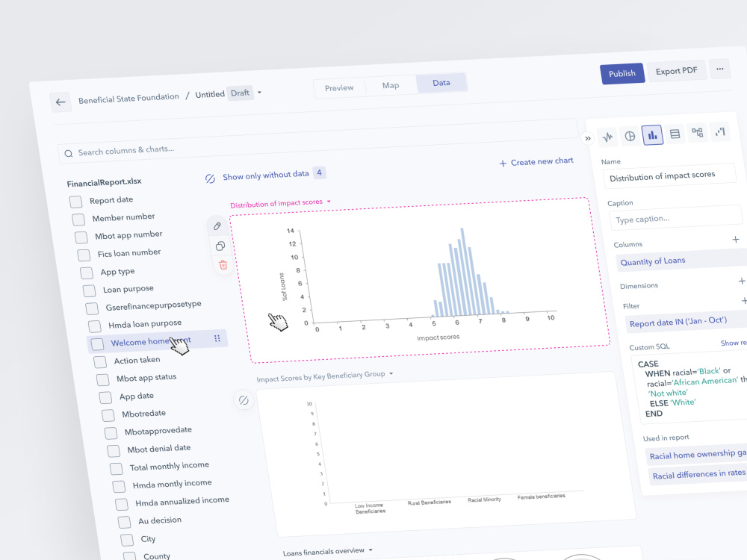The image size is (747, 560).
Task: Select the bar chart type icon
Action: (x=652, y=135)
